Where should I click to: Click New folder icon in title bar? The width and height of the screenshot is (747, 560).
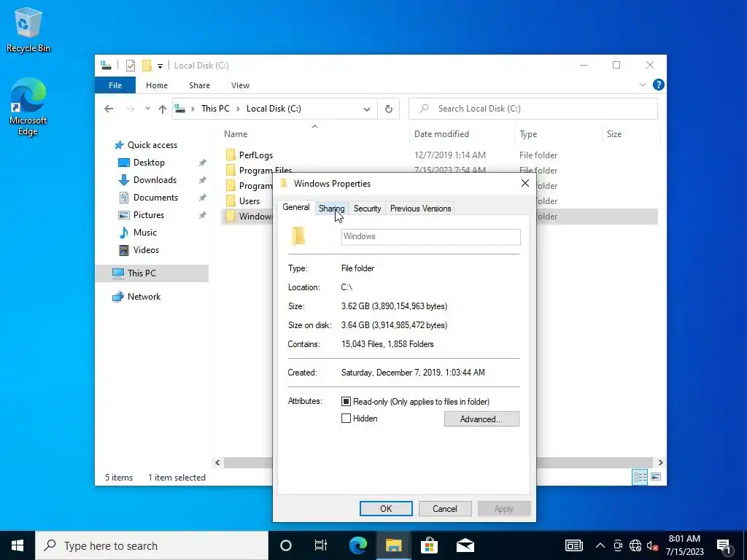coord(147,66)
